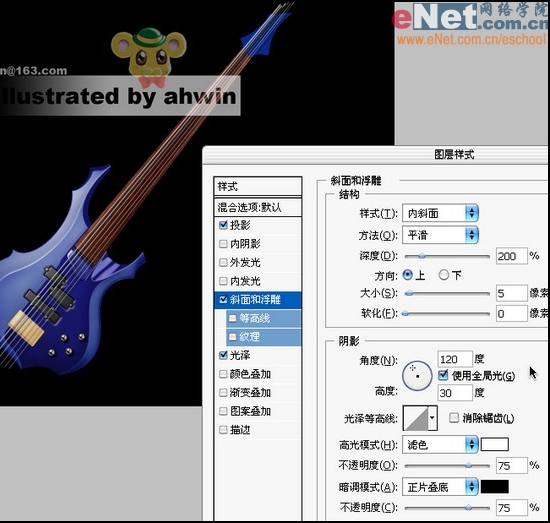Select the 斜面和浮雕 style item

coord(258,300)
